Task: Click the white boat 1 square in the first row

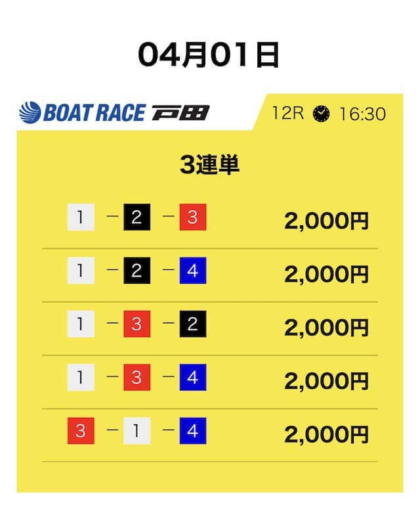Action: pyautogui.click(x=81, y=217)
